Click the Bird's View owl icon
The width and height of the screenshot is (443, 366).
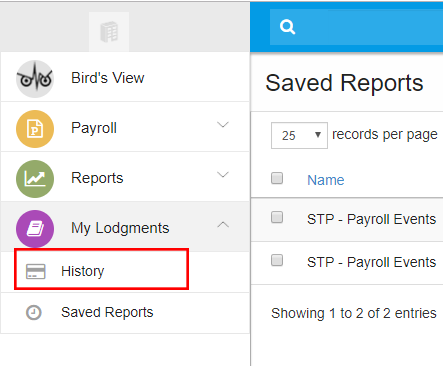click(x=35, y=79)
